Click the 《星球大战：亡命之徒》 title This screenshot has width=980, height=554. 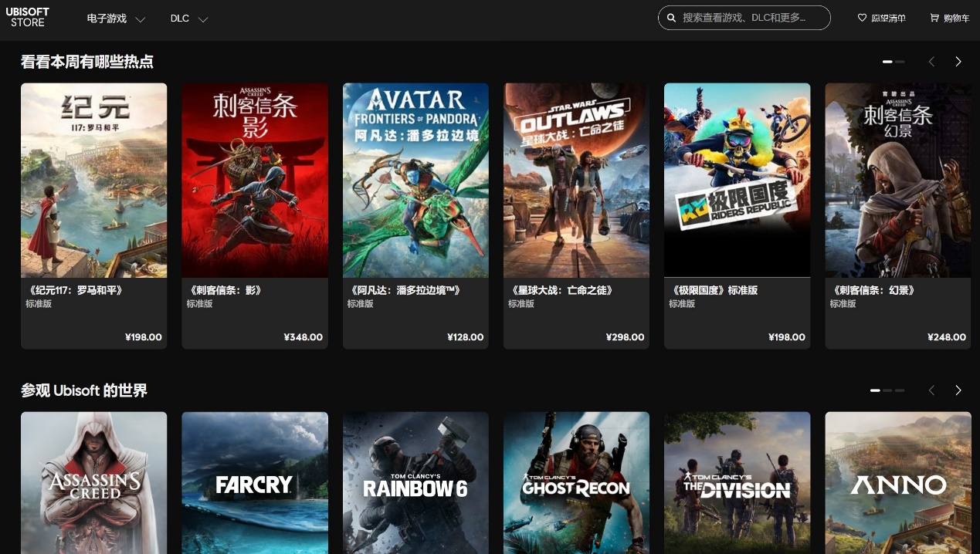pyautogui.click(x=561, y=291)
